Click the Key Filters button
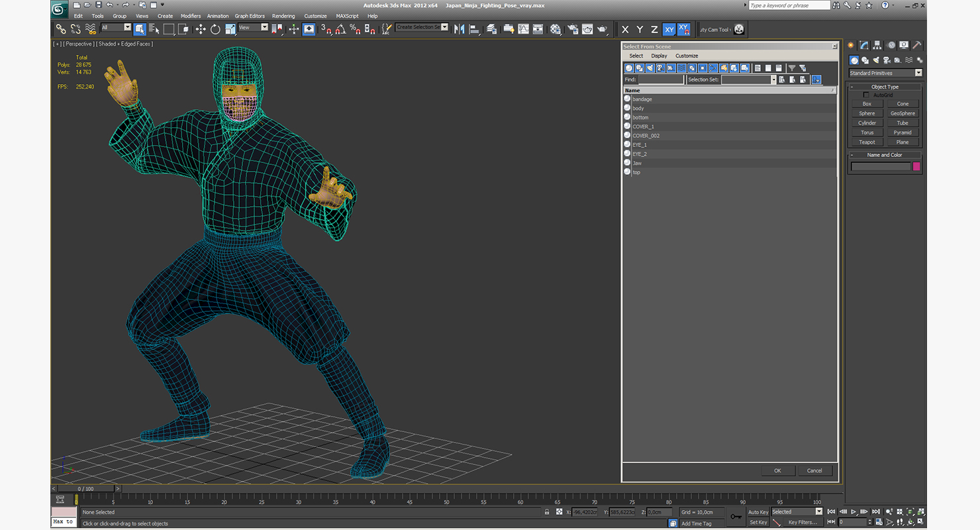Image resolution: width=980 pixels, height=530 pixels. [803, 523]
